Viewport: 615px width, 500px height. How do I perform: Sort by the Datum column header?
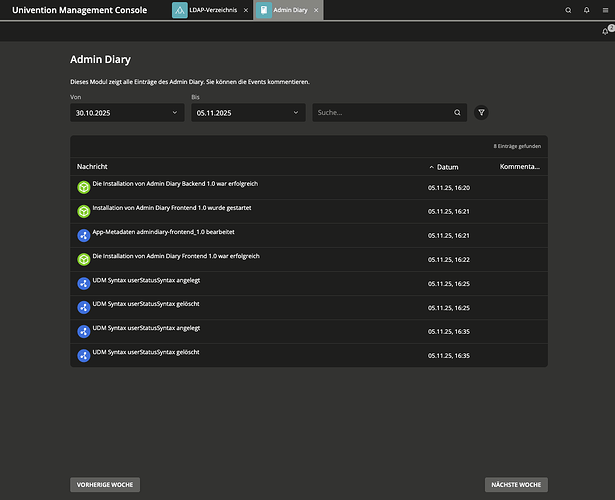click(447, 167)
